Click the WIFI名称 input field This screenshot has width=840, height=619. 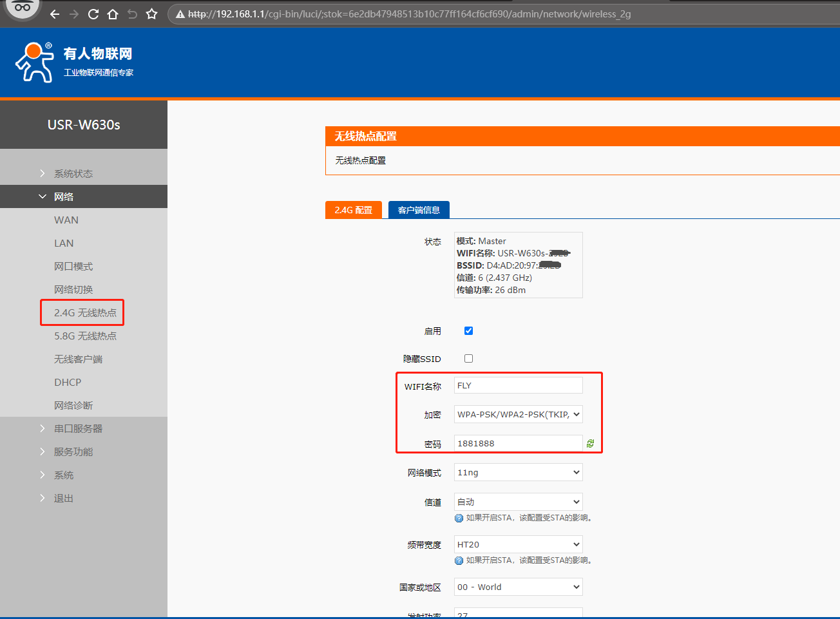(x=518, y=385)
